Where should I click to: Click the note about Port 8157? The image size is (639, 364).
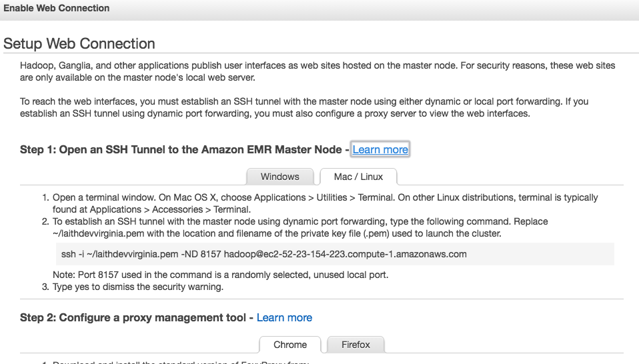coord(220,275)
